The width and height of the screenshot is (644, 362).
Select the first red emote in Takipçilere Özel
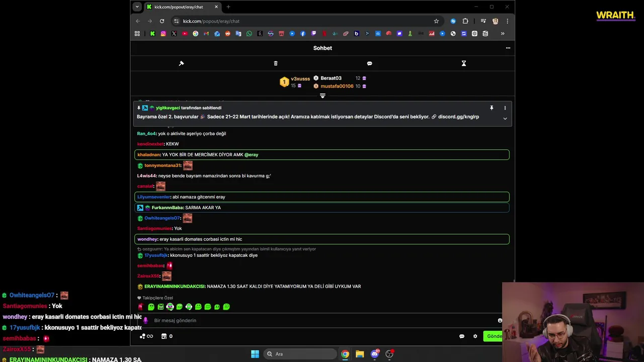[x=141, y=307]
